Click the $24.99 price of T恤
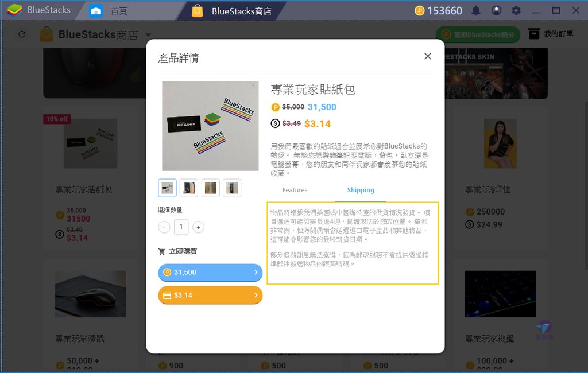Screen dimensions: 588x373 (x=489, y=224)
